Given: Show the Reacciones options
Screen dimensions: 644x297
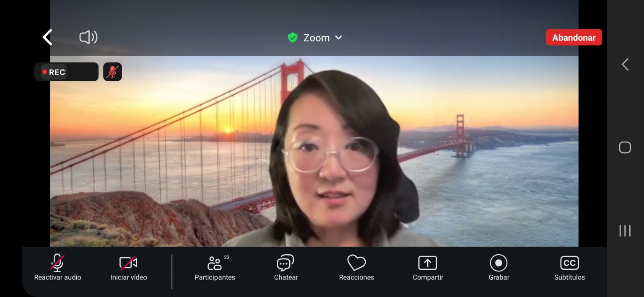Looking at the screenshot, I should [356, 268].
